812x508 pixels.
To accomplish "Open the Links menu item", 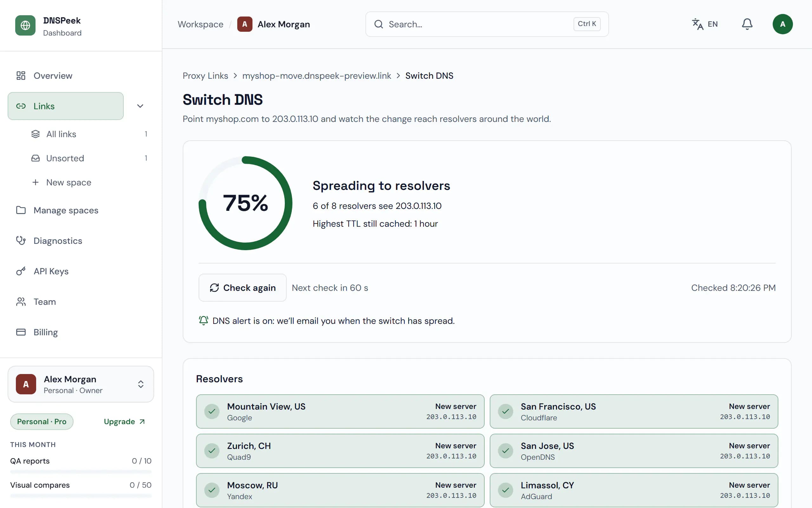I will [x=65, y=106].
